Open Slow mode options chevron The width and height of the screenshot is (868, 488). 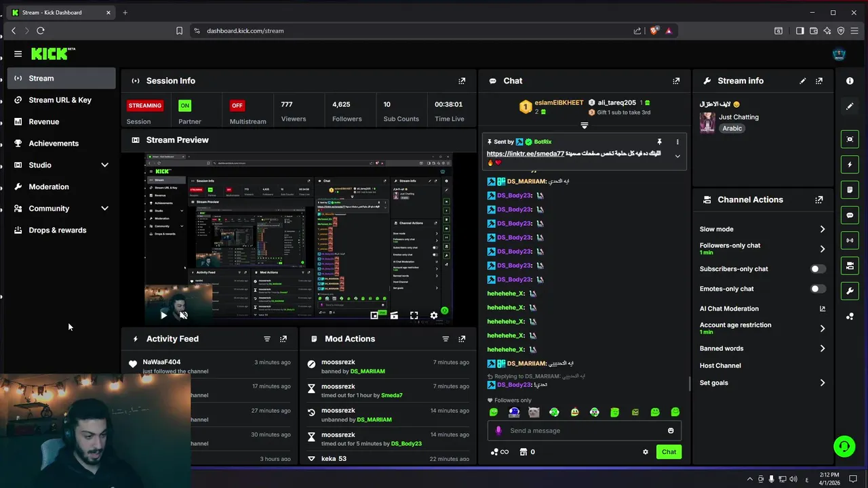(x=823, y=229)
